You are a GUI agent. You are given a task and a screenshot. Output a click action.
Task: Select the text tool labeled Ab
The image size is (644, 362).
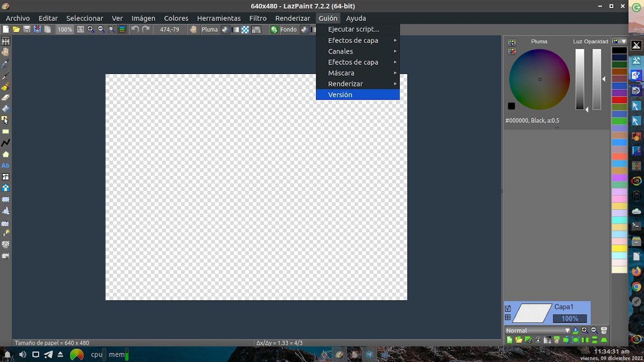5,165
